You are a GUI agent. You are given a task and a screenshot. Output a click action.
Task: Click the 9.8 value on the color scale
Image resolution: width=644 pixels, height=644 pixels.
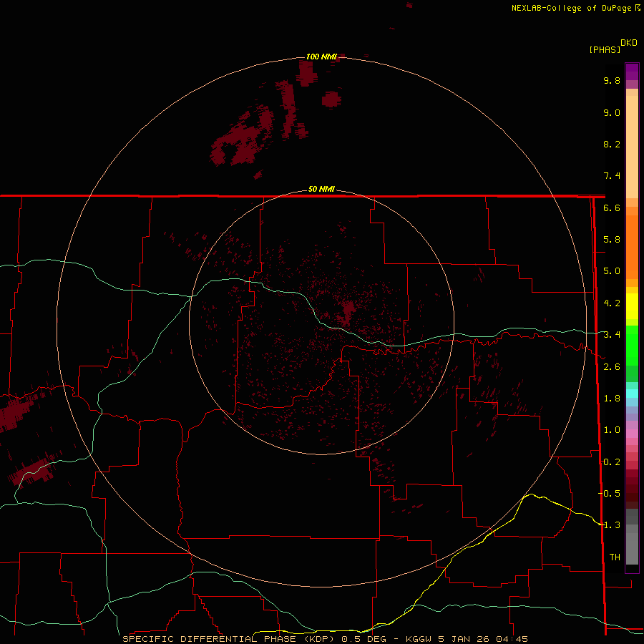(612, 80)
